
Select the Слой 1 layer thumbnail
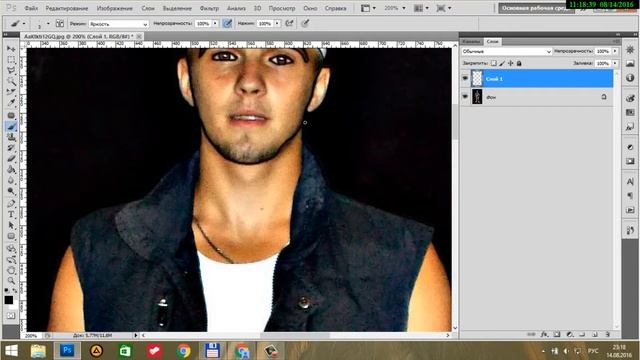(x=477, y=78)
